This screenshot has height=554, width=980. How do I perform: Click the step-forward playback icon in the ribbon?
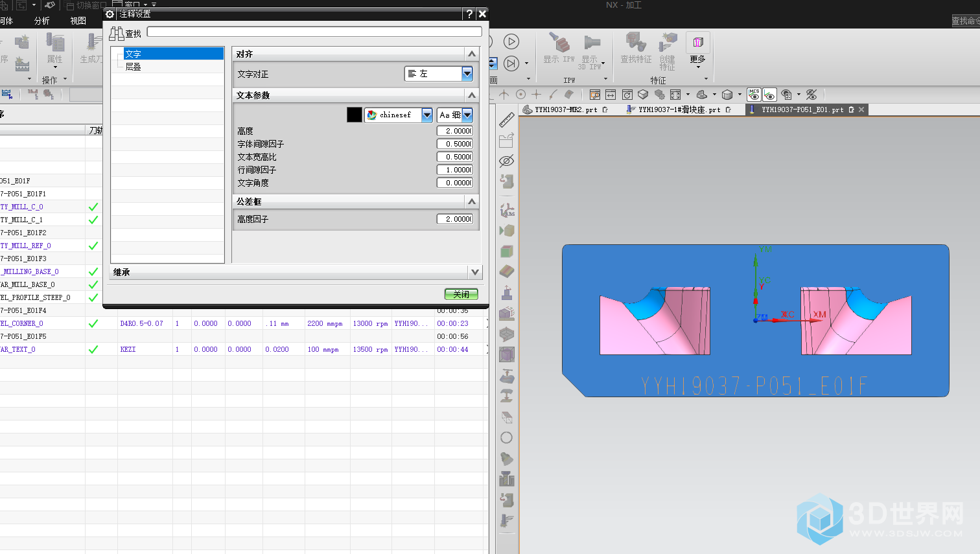pos(511,63)
